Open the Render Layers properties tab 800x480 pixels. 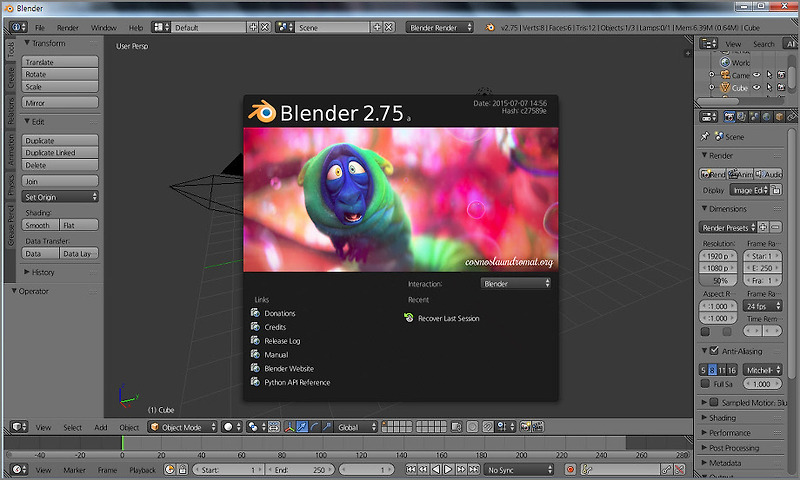[742, 117]
